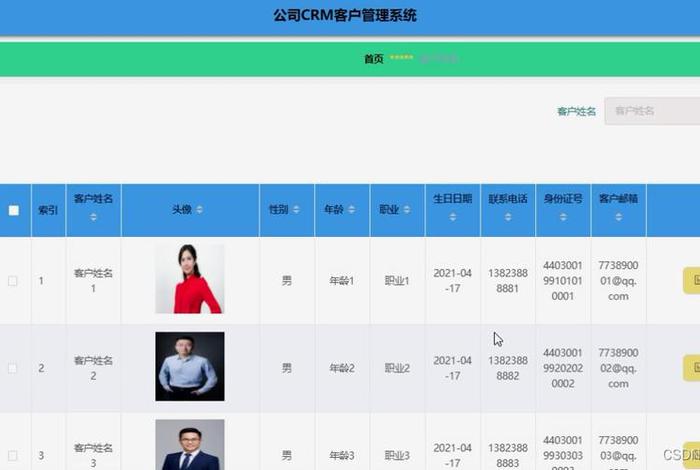Viewport: 700px width, 470px height.
Task: Open the woman in red avatar thumbnail
Action: (x=189, y=279)
